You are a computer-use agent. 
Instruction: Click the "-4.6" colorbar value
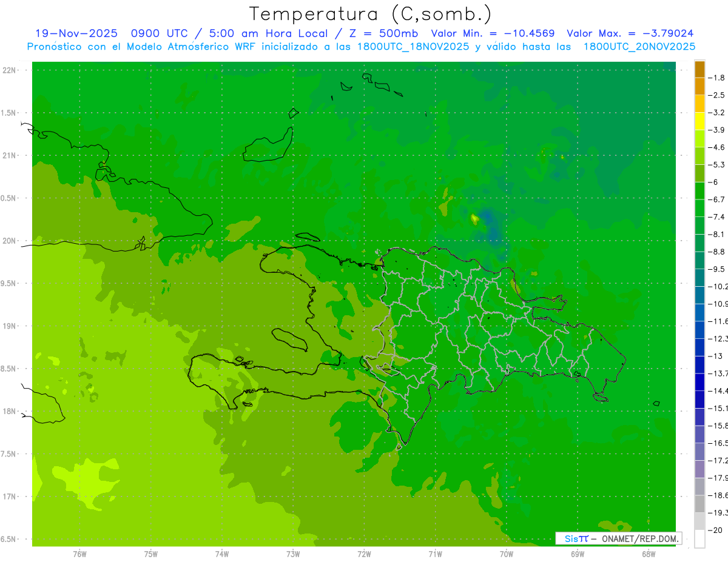click(716, 147)
